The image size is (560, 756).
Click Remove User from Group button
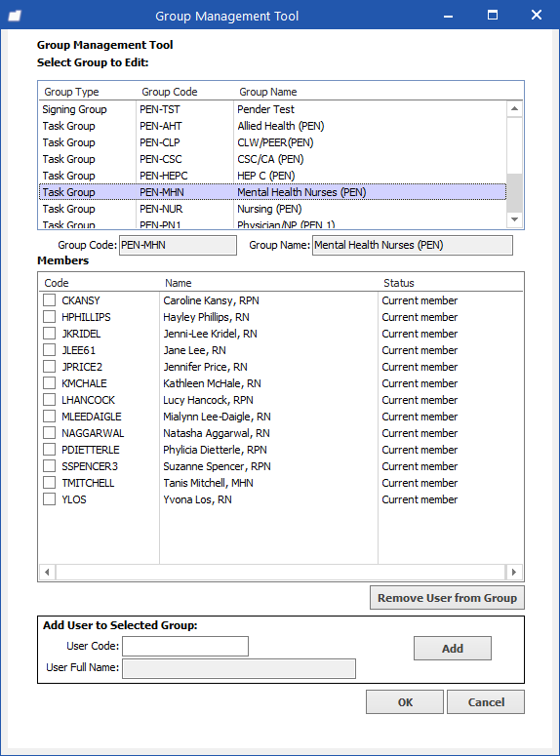click(447, 598)
